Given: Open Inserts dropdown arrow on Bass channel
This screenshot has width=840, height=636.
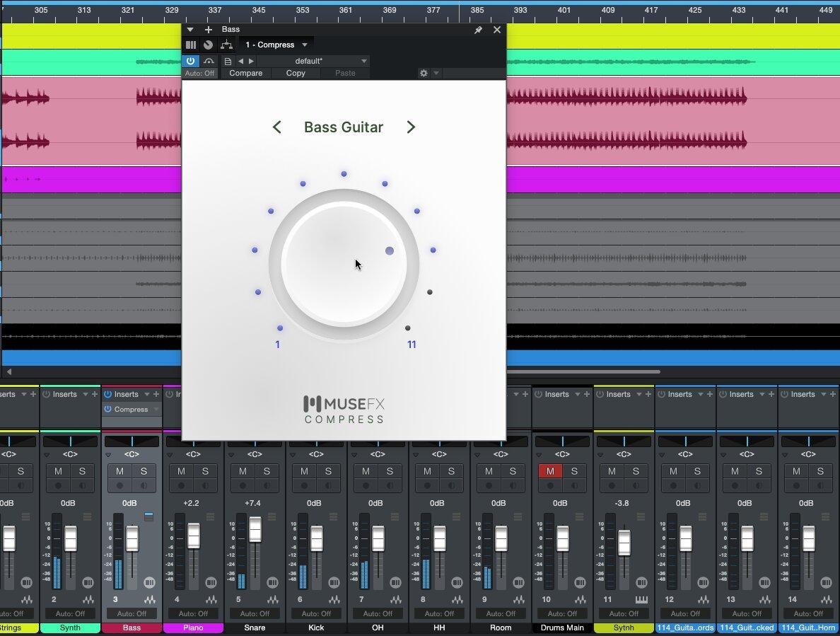Looking at the screenshot, I should (x=147, y=394).
